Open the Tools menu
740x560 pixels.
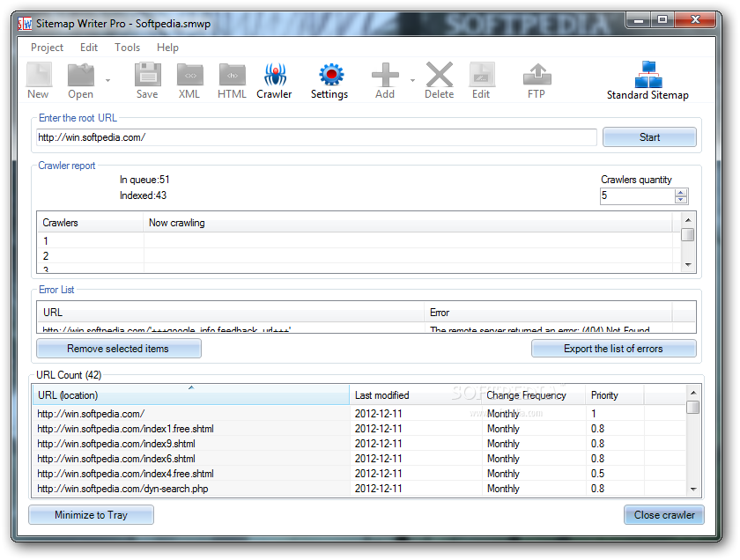point(128,48)
